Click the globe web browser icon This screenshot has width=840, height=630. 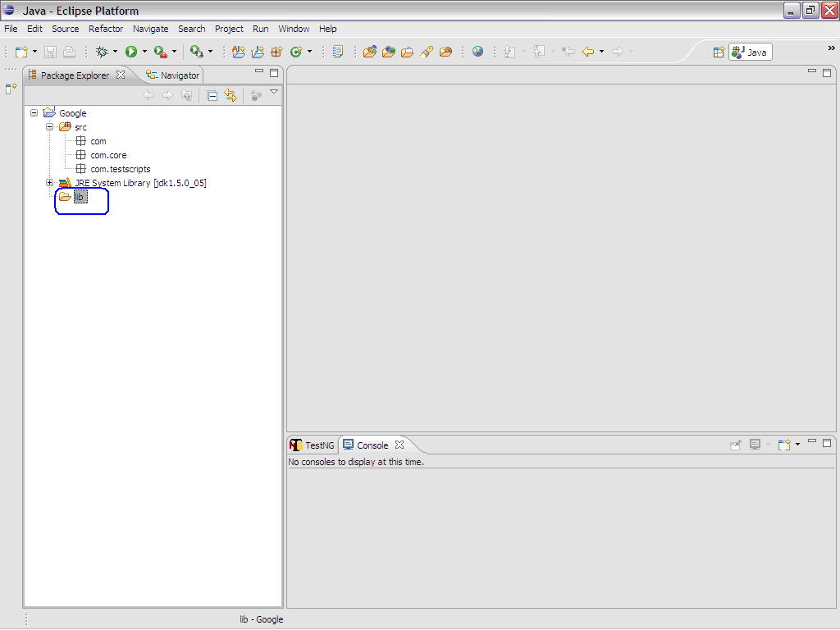coord(478,52)
